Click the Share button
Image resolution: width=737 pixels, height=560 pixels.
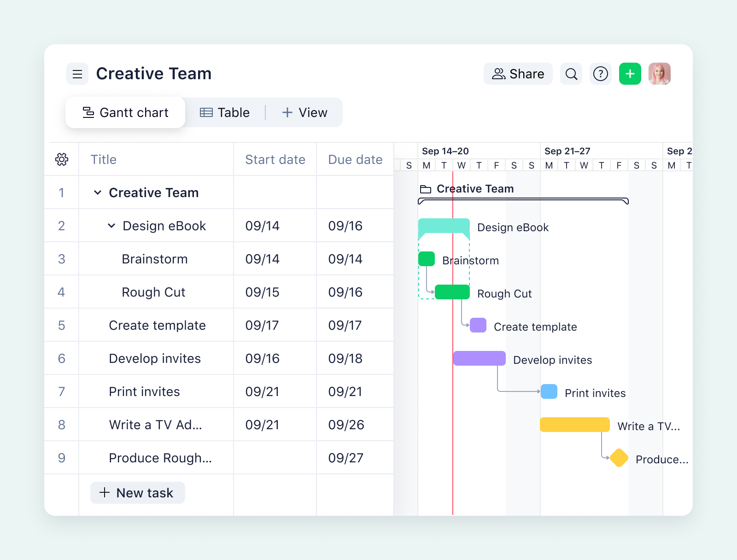518,74
